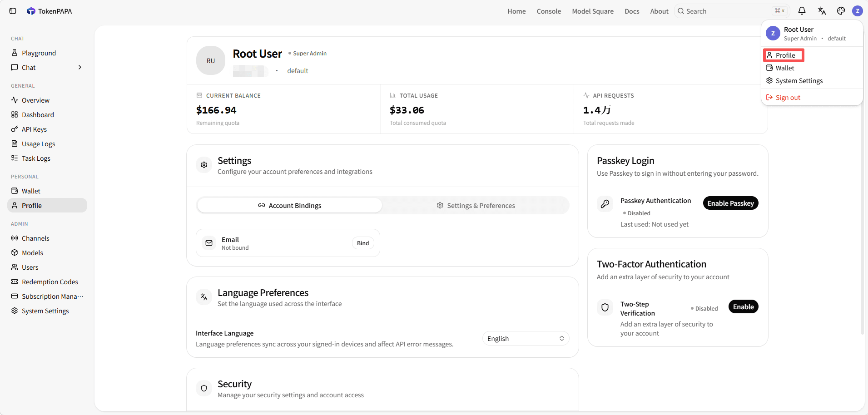This screenshot has width=868, height=415.
Task: Click Console in the top navigation
Action: (x=549, y=11)
